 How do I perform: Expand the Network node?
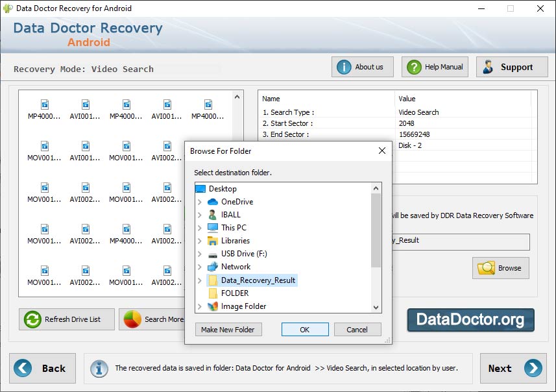[x=200, y=267]
